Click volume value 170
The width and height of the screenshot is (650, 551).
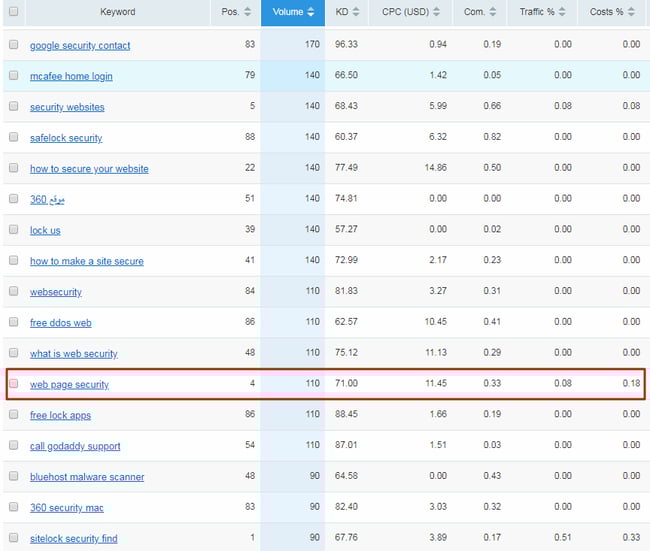coord(312,44)
